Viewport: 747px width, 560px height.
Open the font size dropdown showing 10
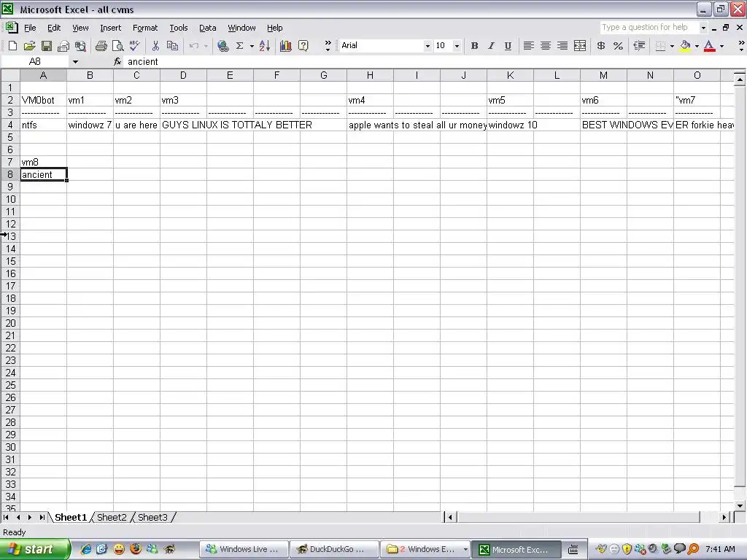(x=457, y=46)
